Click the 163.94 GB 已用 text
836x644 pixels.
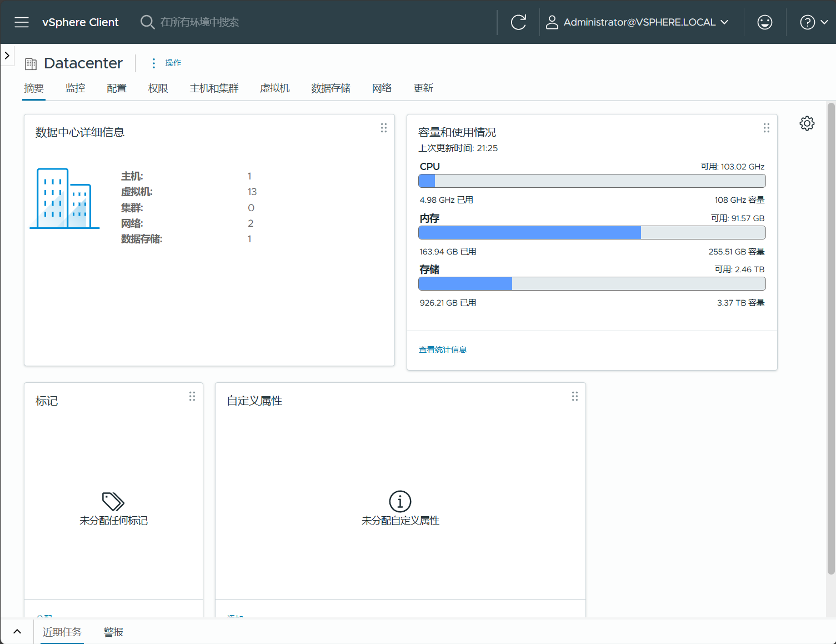[448, 252]
